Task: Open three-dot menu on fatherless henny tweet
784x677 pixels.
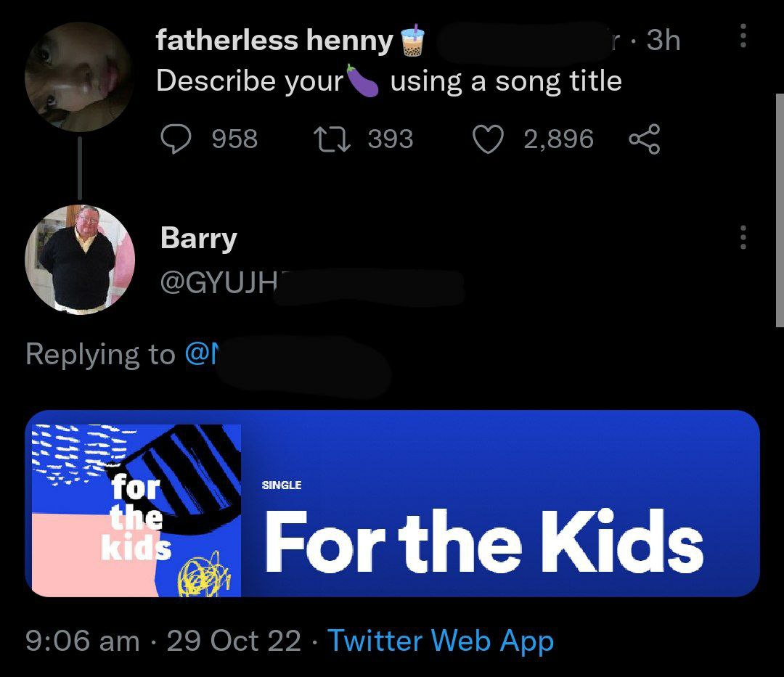Action: pos(743,36)
